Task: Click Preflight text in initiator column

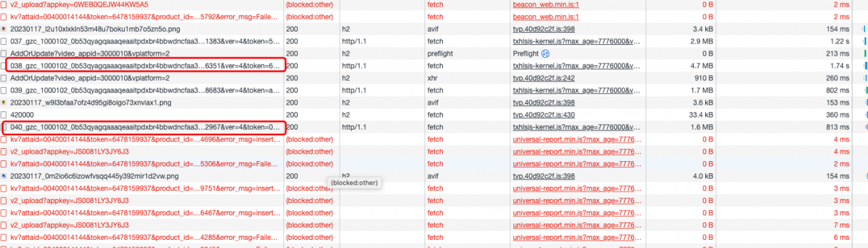Action: 526,53
